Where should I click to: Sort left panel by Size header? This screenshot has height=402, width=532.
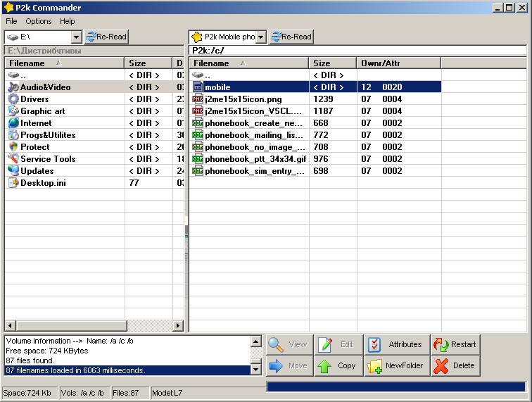(x=148, y=63)
